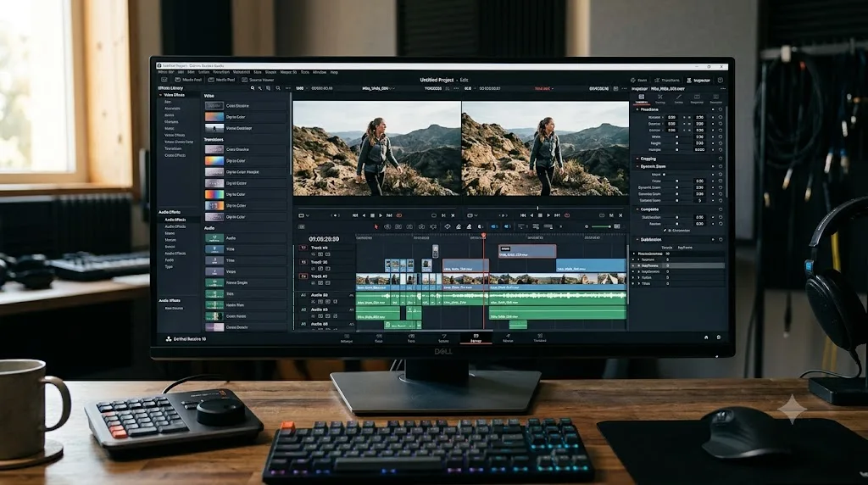Reset the Composite section in Inspector
The height and width of the screenshot is (485, 868).
[721, 209]
